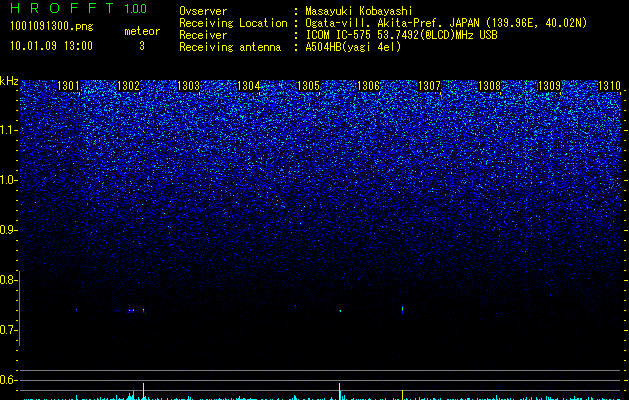The height and width of the screenshot is (400, 629).
Task: Click the 1308 time marker
Action: (x=489, y=85)
